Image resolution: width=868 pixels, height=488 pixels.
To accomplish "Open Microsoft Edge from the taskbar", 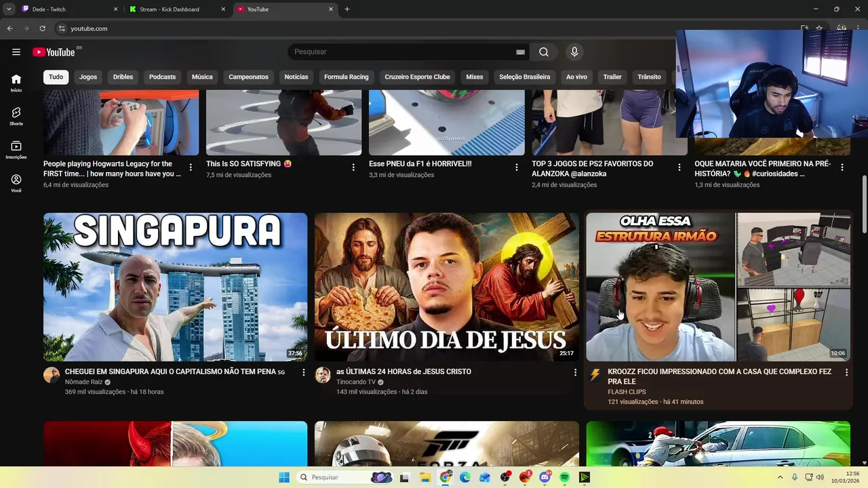I will 465,477.
